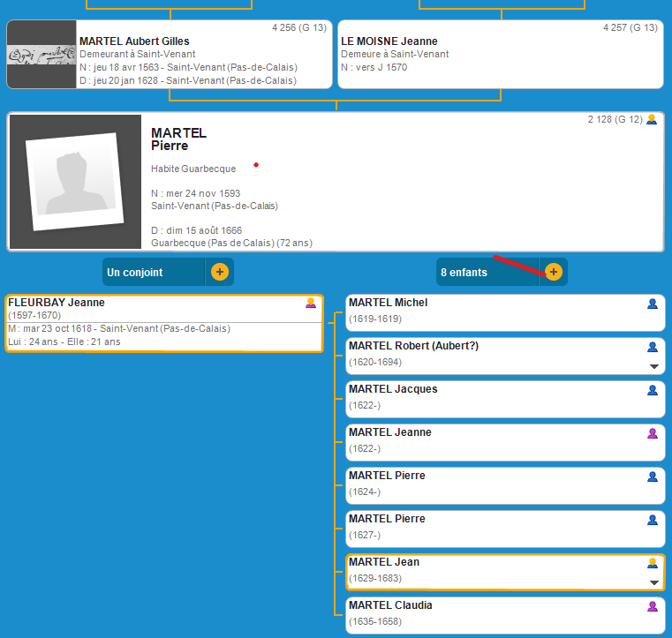Click plus icon next to 8 enfants
Viewport: 672px width, 638px height.
click(x=554, y=272)
